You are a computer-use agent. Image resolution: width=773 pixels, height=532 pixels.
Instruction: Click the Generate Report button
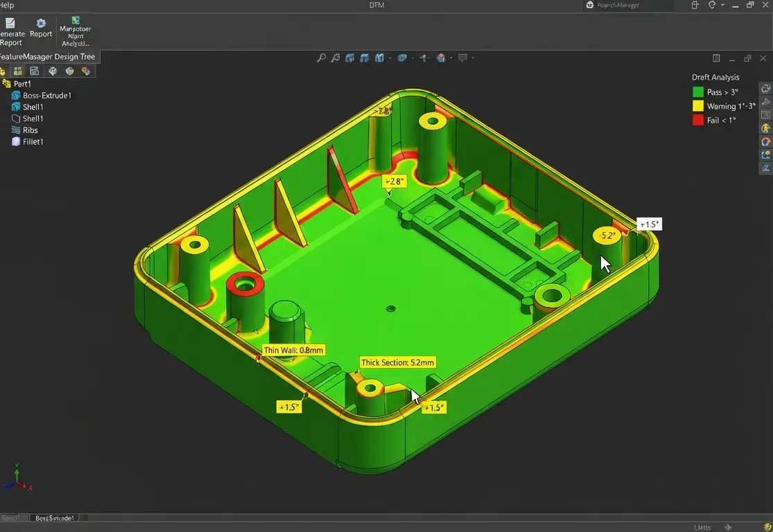(x=11, y=32)
